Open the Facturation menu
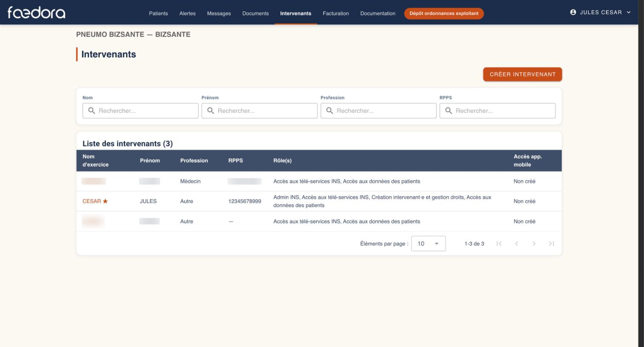 point(336,13)
